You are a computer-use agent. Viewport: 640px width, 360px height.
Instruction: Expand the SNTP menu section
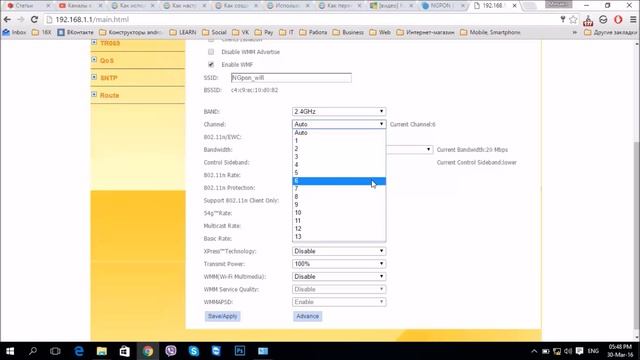[x=94, y=77]
